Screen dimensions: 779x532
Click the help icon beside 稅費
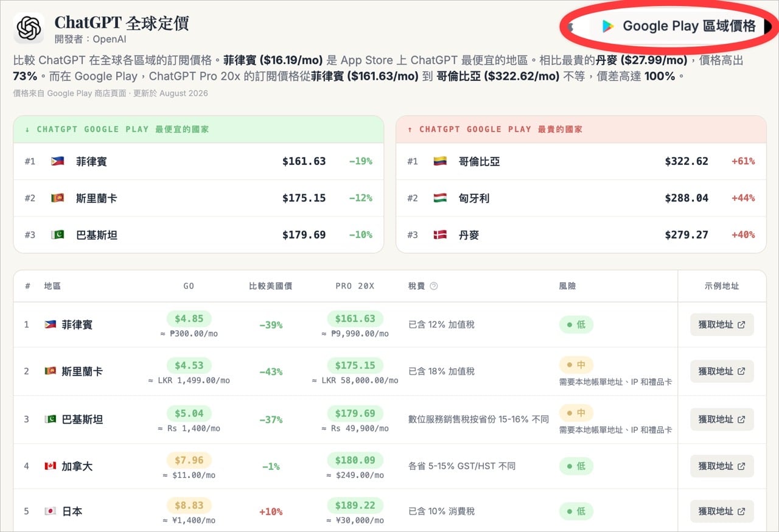coord(434,286)
